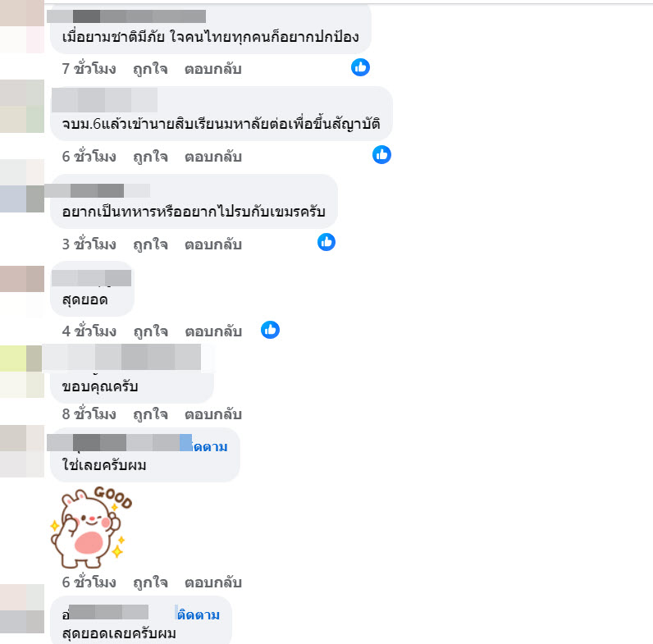
Task: Open like reaction icon on นายสิบ comment
Action: (x=381, y=154)
